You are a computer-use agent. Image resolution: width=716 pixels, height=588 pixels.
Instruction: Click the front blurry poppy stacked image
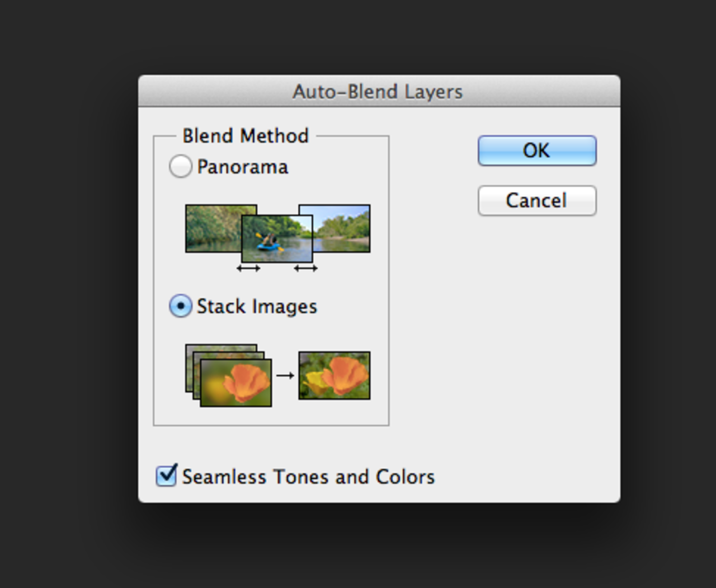235,383
